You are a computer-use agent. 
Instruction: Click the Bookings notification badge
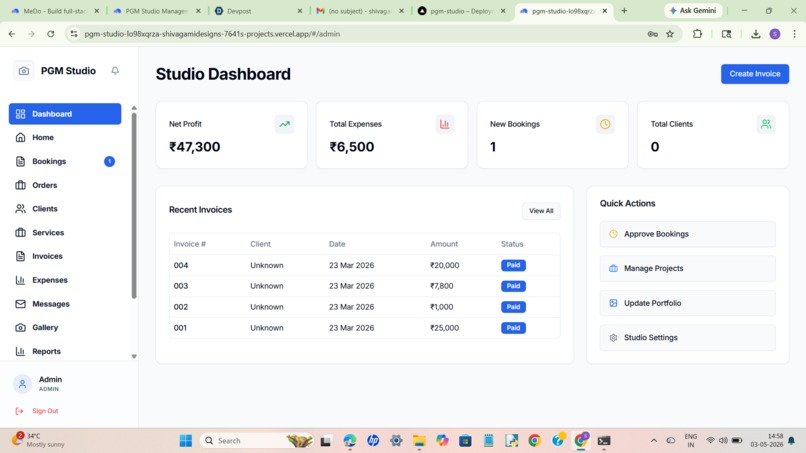point(109,161)
